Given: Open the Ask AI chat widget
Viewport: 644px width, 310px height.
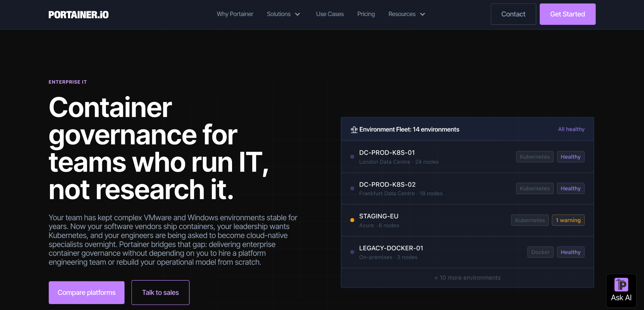Looking at the screenshot, I should click(621, 290).
